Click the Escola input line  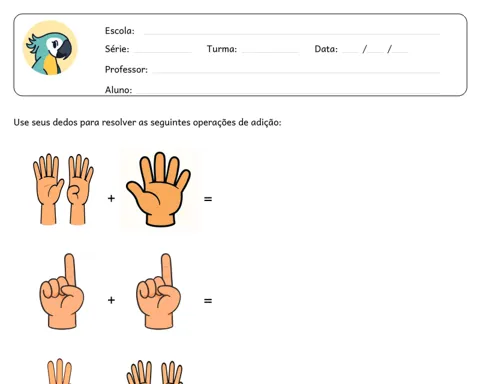point(292,34)
